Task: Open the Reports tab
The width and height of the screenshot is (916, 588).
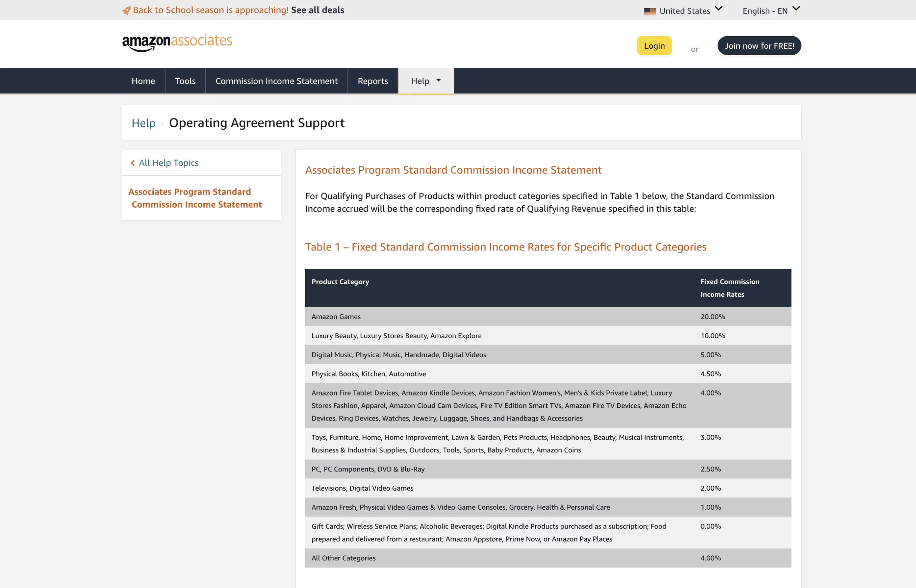Action: point(373,81)
